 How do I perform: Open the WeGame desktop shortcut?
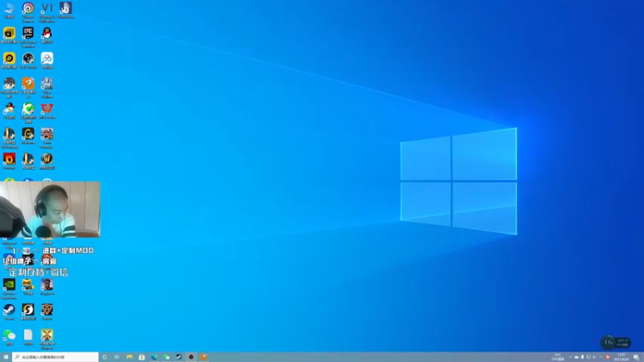tap(28, 136)
